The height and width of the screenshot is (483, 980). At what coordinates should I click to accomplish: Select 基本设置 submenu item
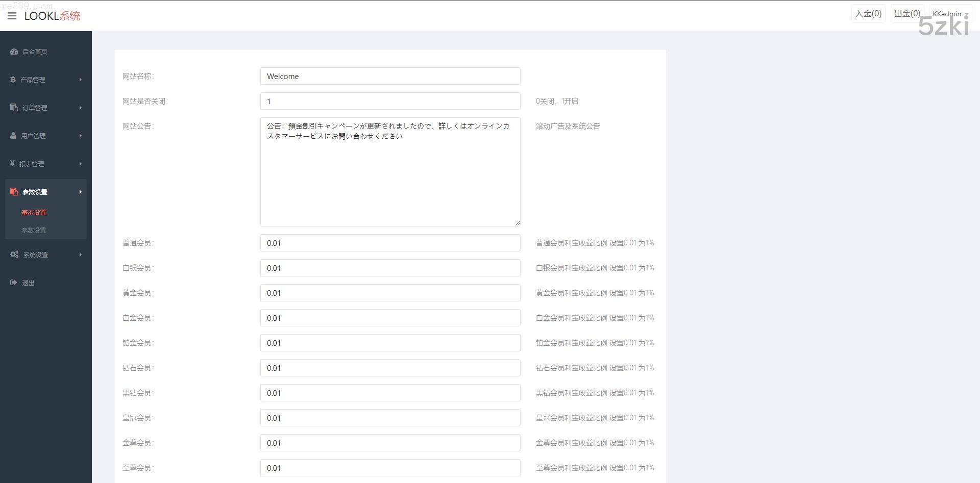pos(34,213)
